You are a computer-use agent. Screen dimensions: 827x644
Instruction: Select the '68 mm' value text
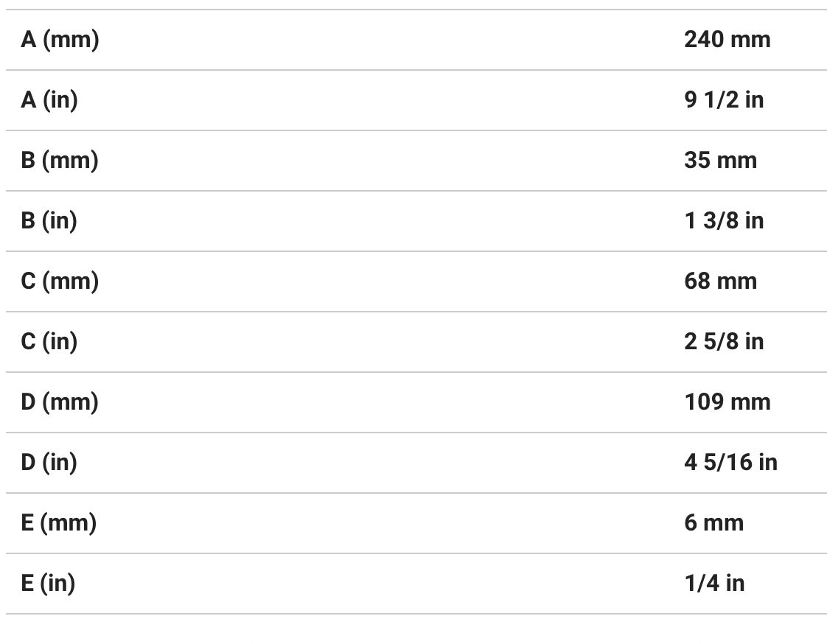(720, 281)
